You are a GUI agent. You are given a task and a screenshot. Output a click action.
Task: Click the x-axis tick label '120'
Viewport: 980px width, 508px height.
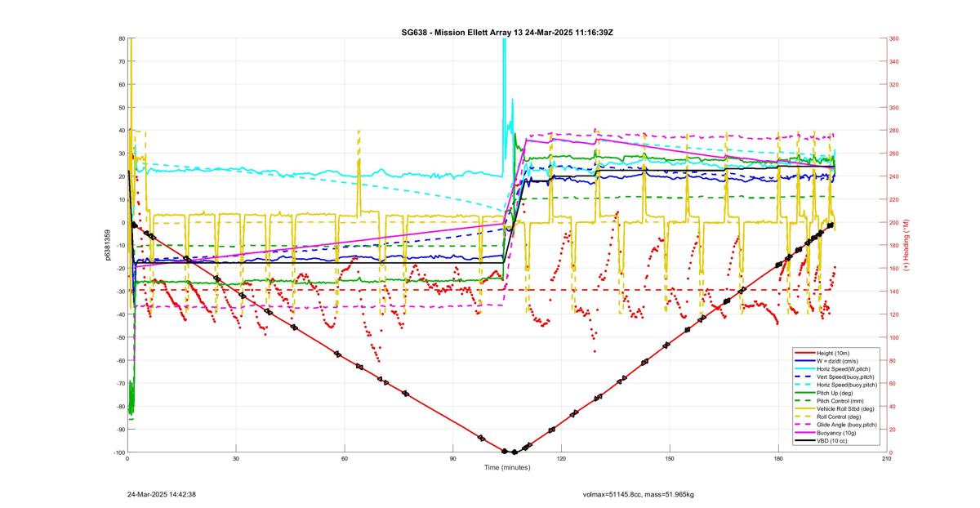pos(561,459)
